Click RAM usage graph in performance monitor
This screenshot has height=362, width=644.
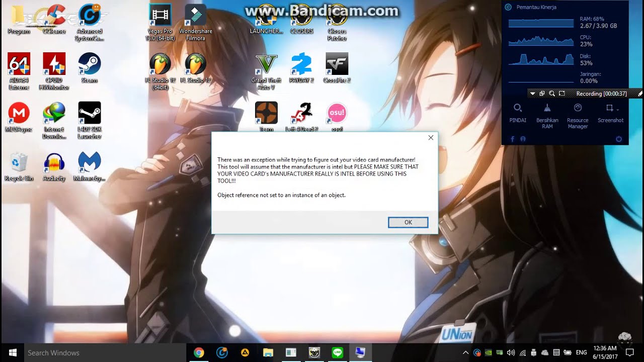(x=541, y=23)
